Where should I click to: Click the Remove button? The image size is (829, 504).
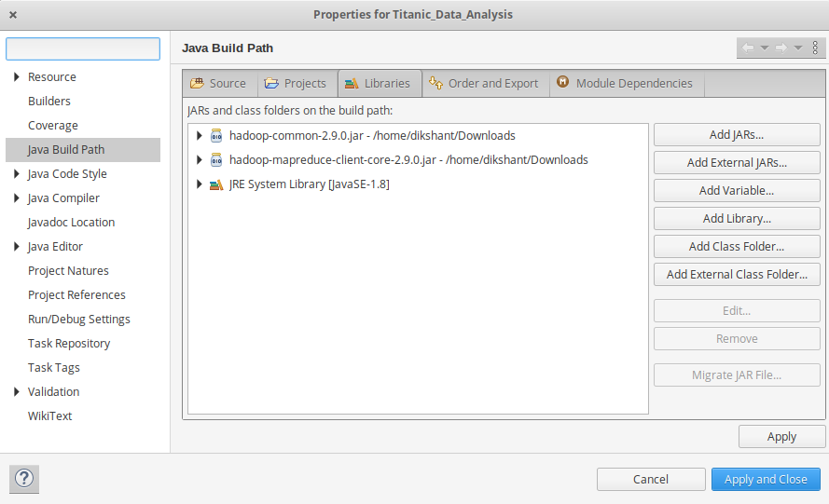pyautogui.click(x=737, y=339)
